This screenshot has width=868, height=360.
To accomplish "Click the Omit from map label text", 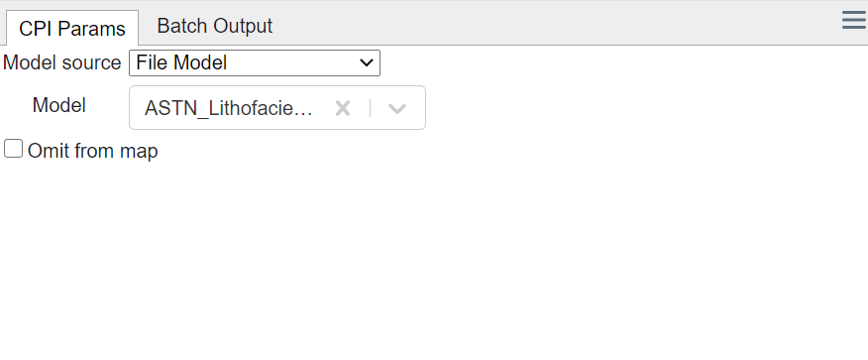I will click(92, 151).
